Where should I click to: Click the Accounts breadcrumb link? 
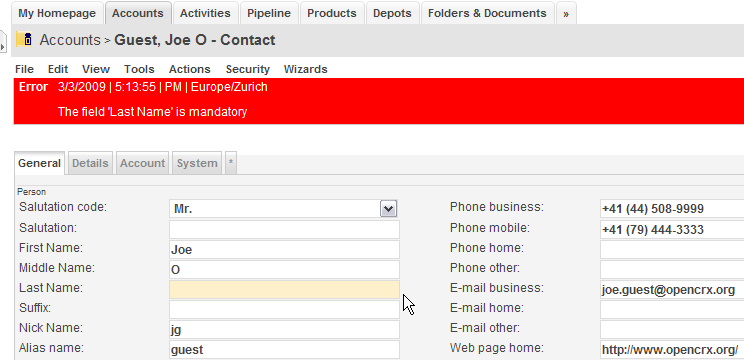point(70,40)
